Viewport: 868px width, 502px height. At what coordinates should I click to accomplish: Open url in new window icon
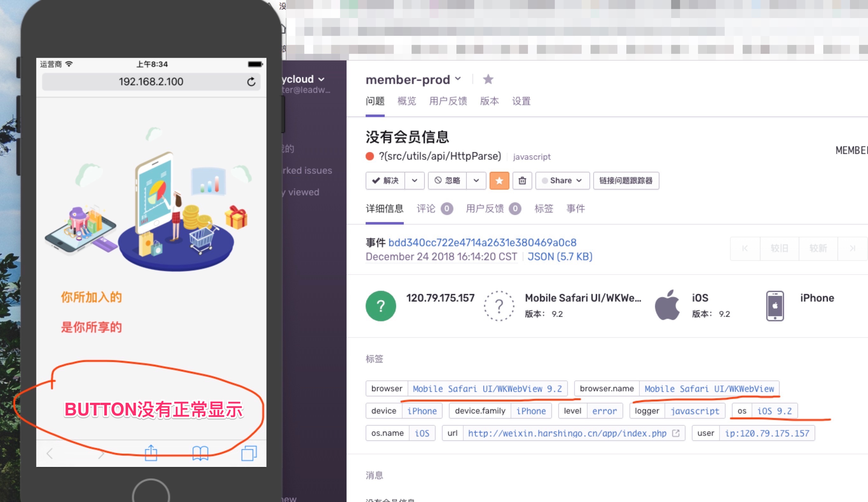click(x=676, y=433)
